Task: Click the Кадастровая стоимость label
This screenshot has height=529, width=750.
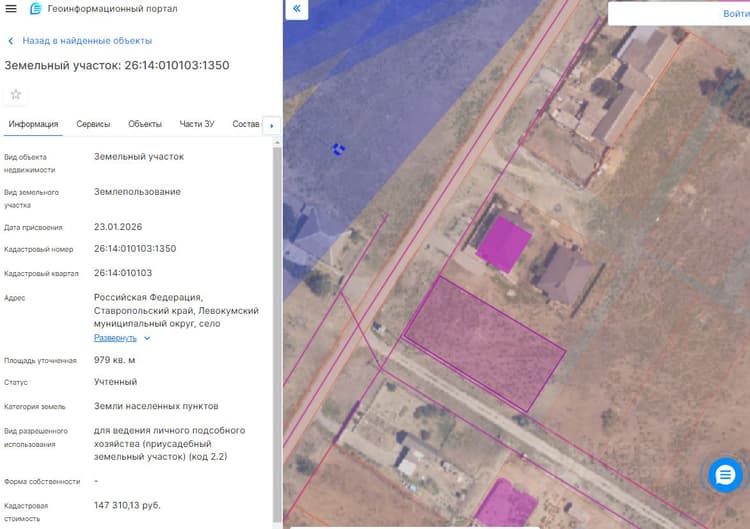Action: (x=26, y=512)
